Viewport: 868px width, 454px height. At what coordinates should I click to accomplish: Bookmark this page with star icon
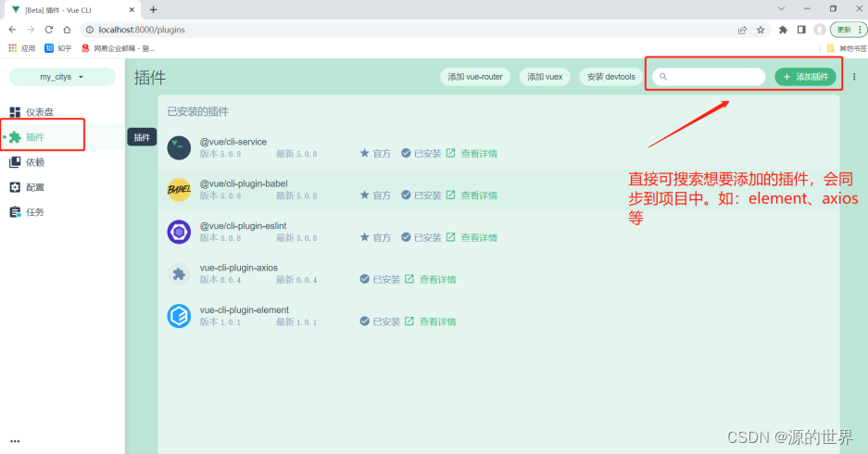(761, 30)
